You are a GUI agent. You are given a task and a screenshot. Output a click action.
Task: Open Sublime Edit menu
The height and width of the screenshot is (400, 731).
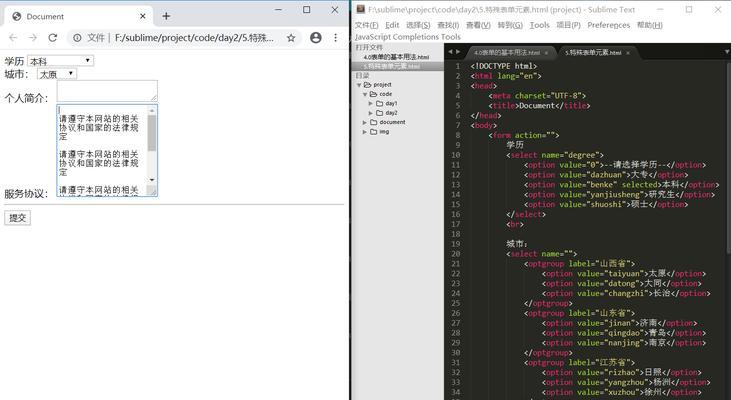point(392,25)
